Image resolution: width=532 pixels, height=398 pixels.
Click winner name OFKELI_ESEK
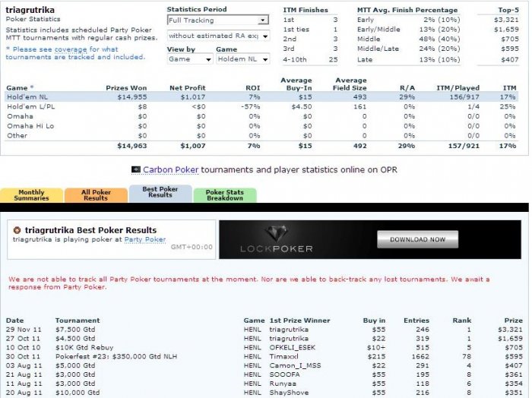pos(292,347)
